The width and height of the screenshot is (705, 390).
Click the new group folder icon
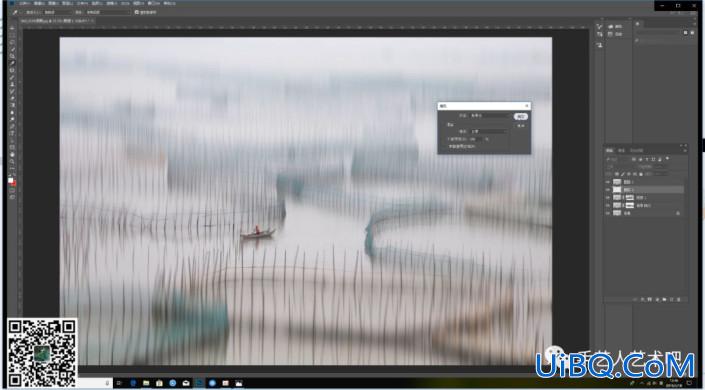[664, 299]
